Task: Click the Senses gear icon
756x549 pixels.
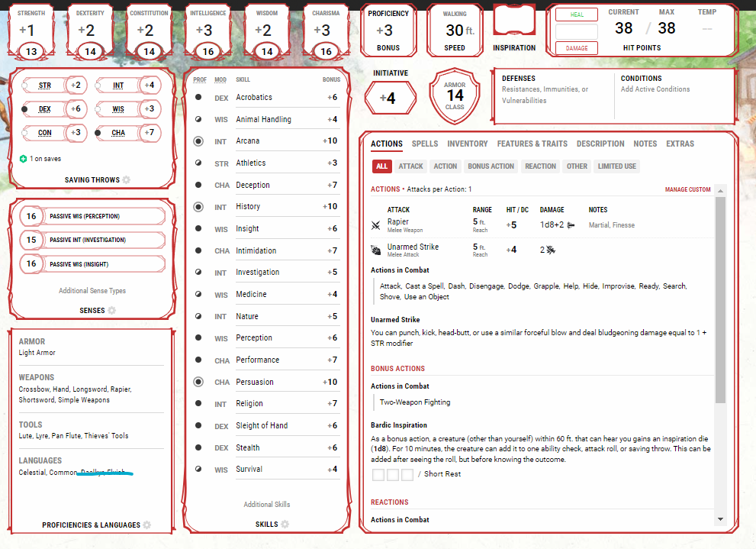Action: (111, 311)
